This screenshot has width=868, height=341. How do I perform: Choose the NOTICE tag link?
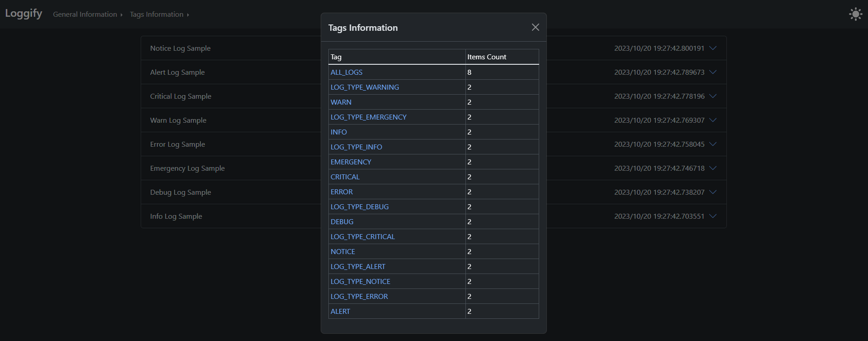pos(343,251)
